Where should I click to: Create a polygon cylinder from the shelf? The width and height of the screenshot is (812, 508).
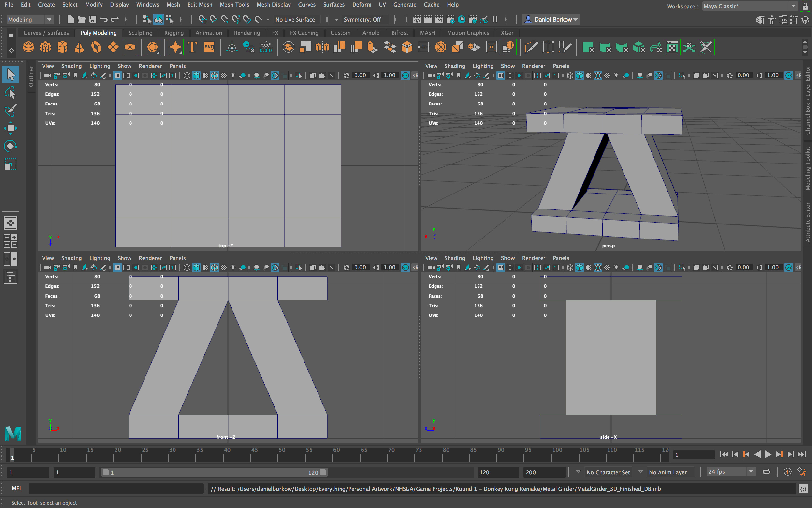(x=62, y=47)
